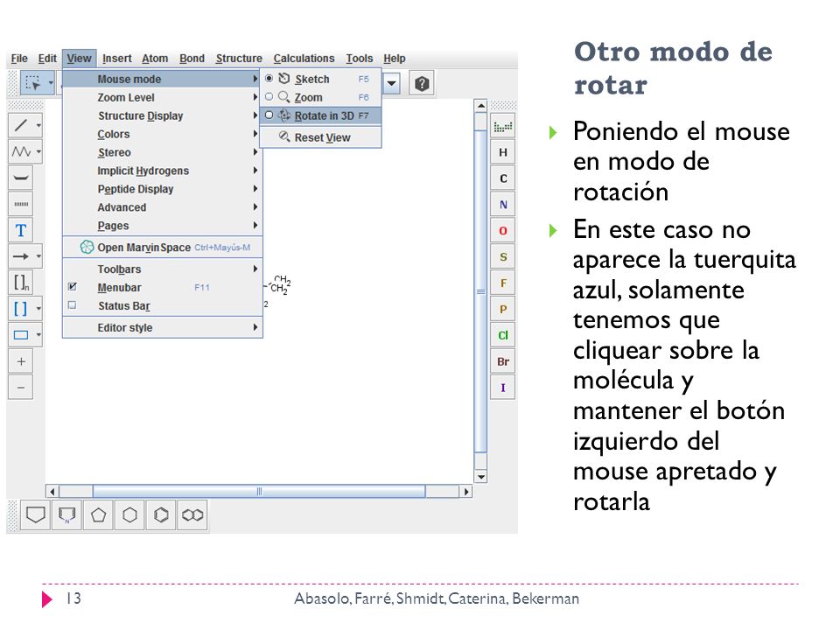The image size is (840, 630).
Task: Click the horizontal scrollbar right arrow
Action: coord(466,491)
